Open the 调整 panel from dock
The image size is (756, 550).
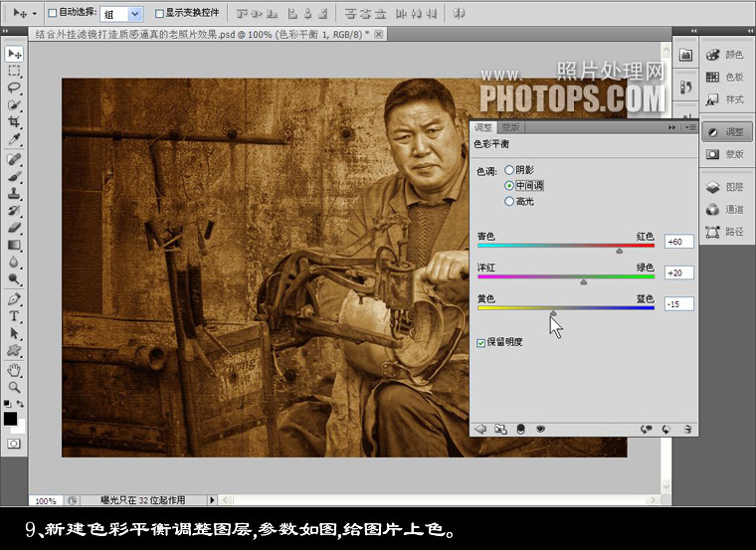click(725, 132)
